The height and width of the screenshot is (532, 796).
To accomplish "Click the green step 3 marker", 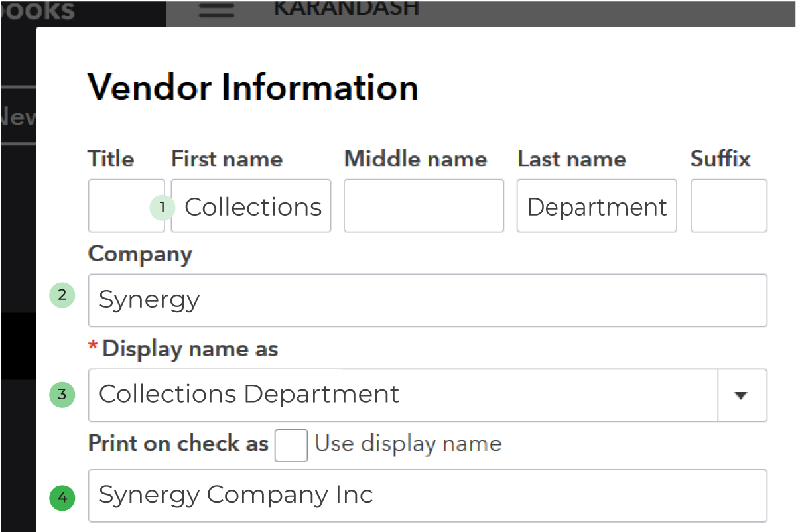I will coord(62,395).
